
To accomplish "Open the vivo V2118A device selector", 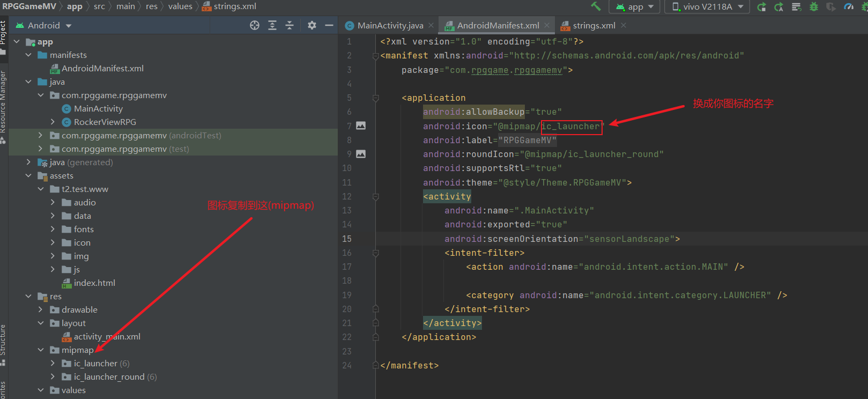I will pos(707,7).
